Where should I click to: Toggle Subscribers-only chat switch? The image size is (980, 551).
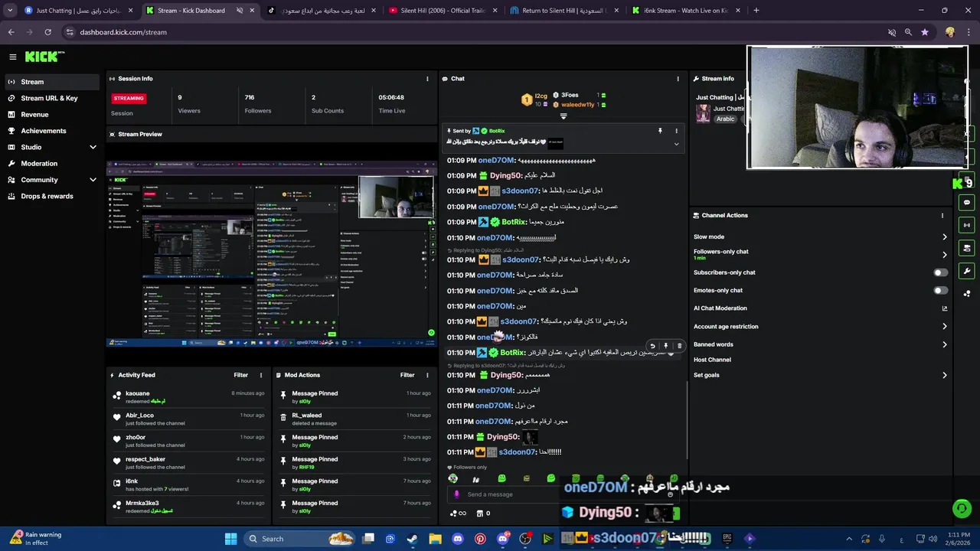pyautogui.click(x=940, y=272)
